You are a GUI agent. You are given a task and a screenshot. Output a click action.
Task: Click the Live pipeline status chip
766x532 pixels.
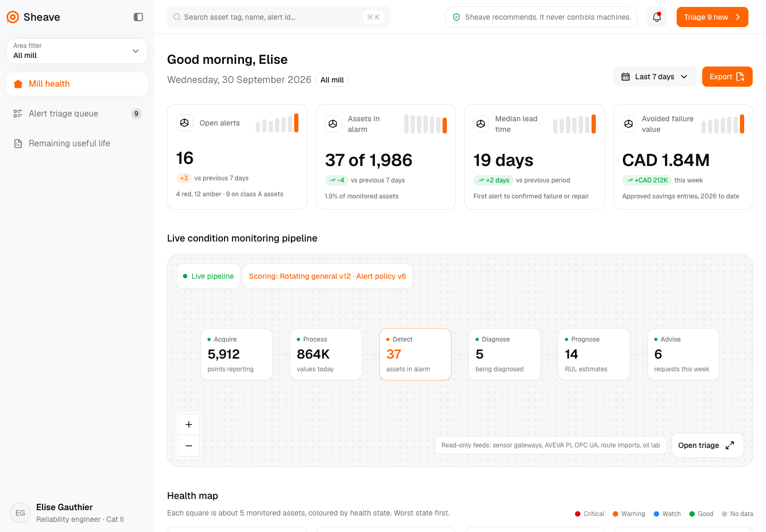tap(209, 276)
